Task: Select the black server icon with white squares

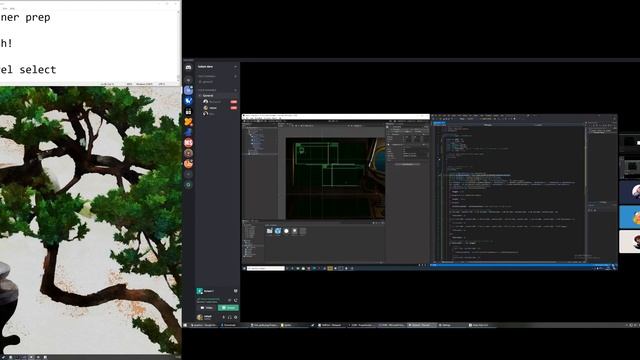Action: [x=188, y=111]
